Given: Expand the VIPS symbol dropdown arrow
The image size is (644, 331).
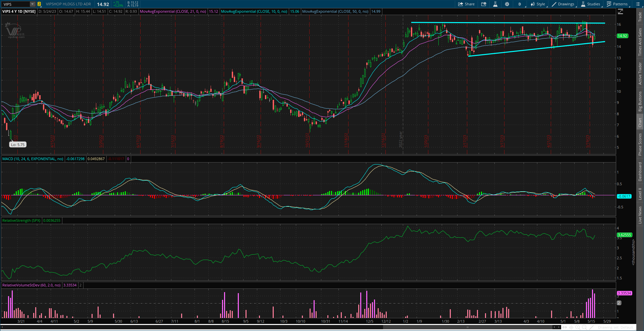Looking at the screenshot, I should pos(32,4).
